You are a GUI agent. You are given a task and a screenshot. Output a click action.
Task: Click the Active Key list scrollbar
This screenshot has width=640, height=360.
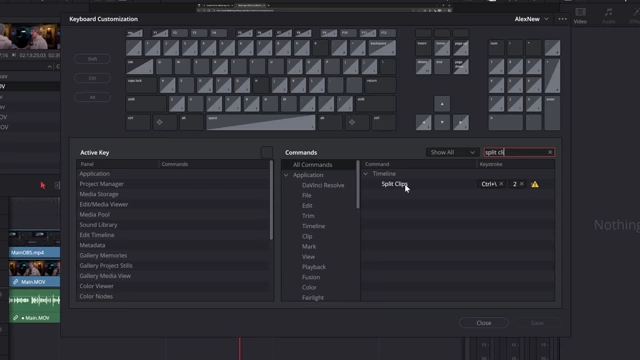pos(271,200)
